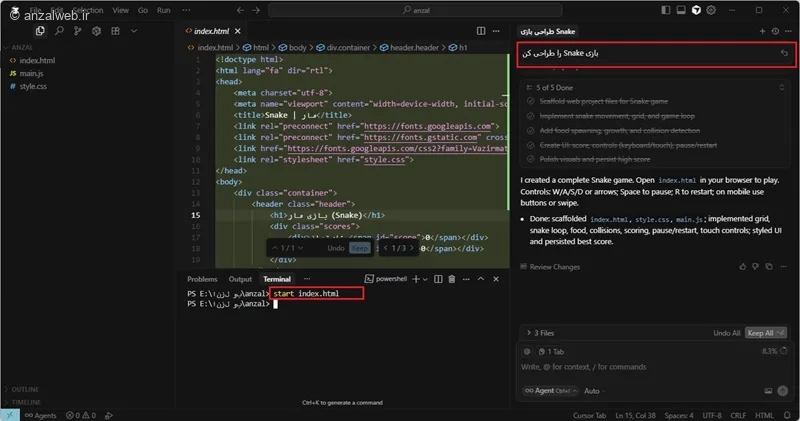Image resolution: width=800 pixels, height=421 pixels.
Task: Toggle the AI chat pane button
Action: 697,10
